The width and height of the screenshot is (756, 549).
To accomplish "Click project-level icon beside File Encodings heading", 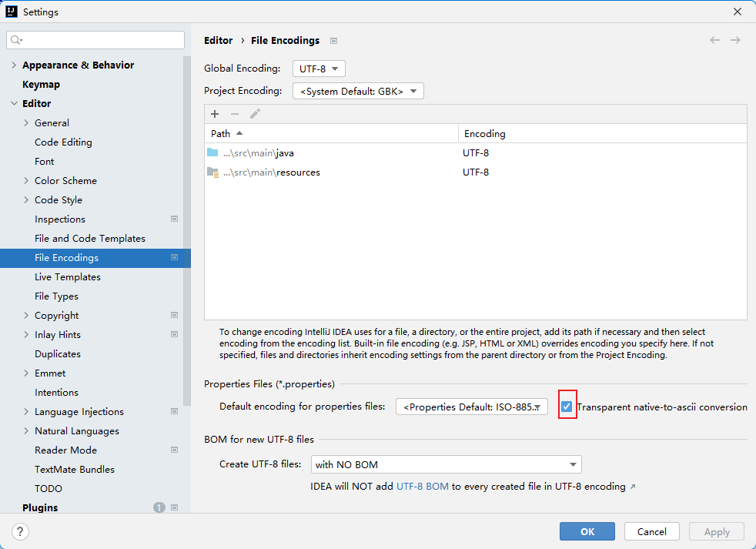I will point(333,41).
